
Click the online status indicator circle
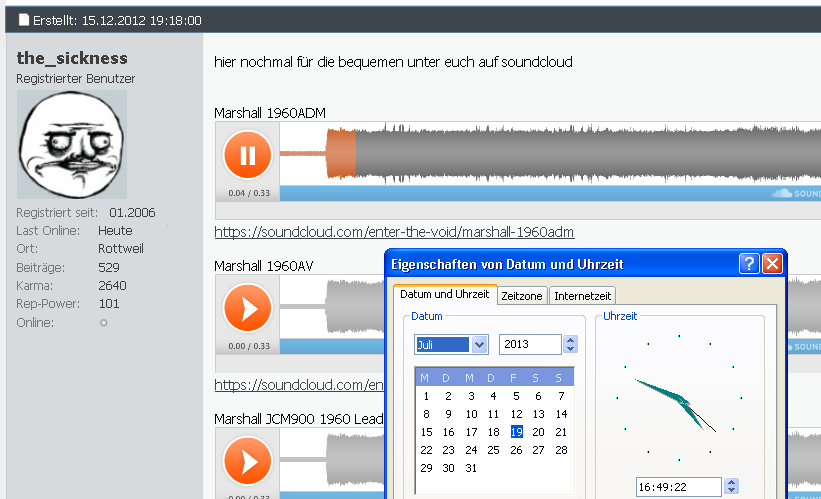pyautogui.click(x=104, y=323)
